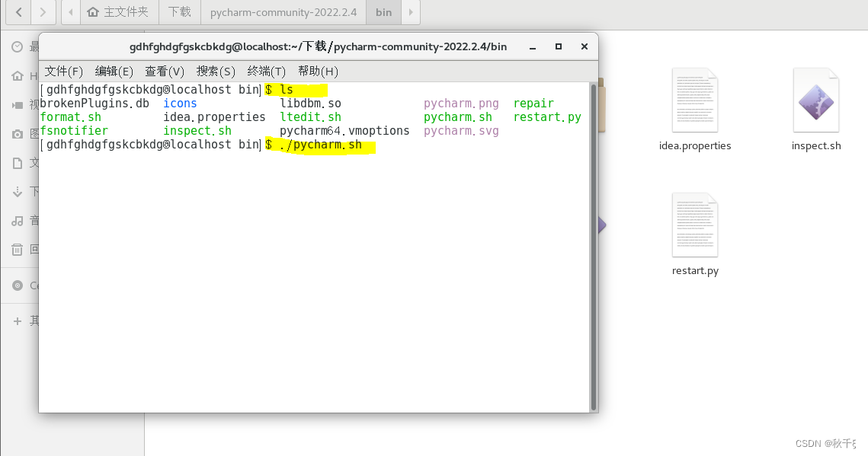Screen dimensions: 868x456
Task: Open terminal 编辑(E) menu
Action: [114, 72]
